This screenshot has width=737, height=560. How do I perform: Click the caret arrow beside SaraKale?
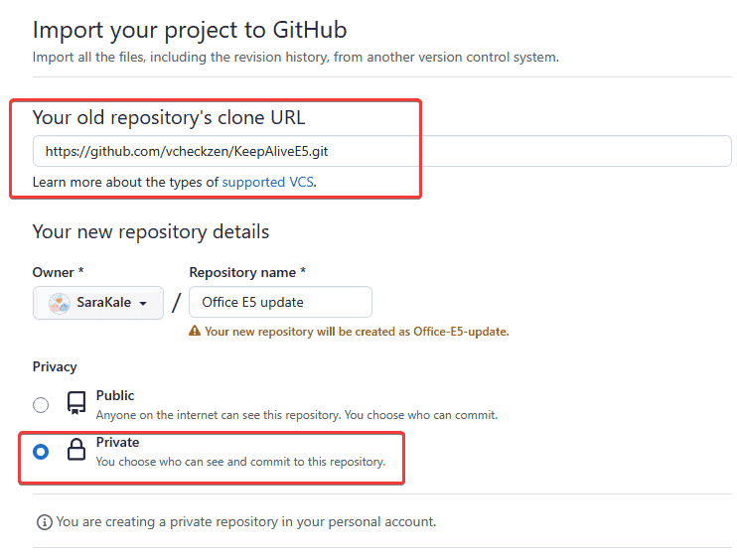tap(144, 303)
